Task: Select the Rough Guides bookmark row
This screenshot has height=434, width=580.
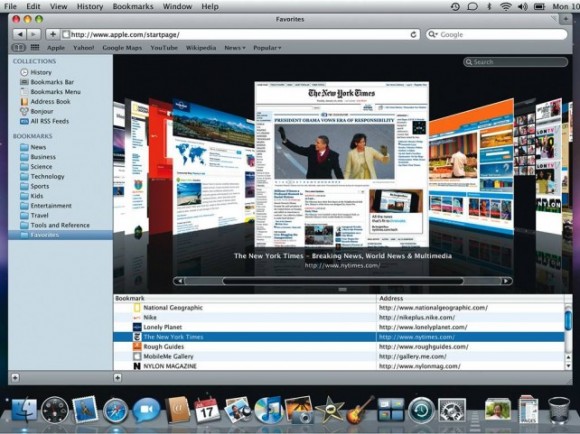Action: click(338, 347)
